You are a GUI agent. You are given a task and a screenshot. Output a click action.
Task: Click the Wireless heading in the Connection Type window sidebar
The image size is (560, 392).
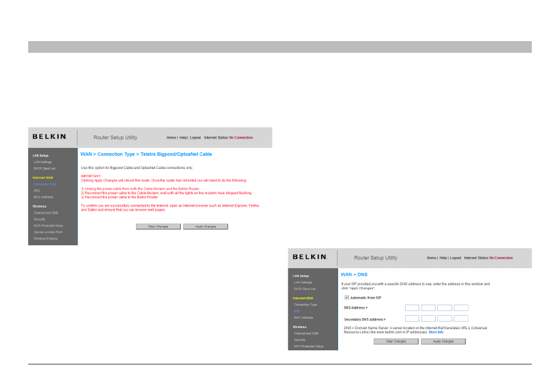[39, 207]
